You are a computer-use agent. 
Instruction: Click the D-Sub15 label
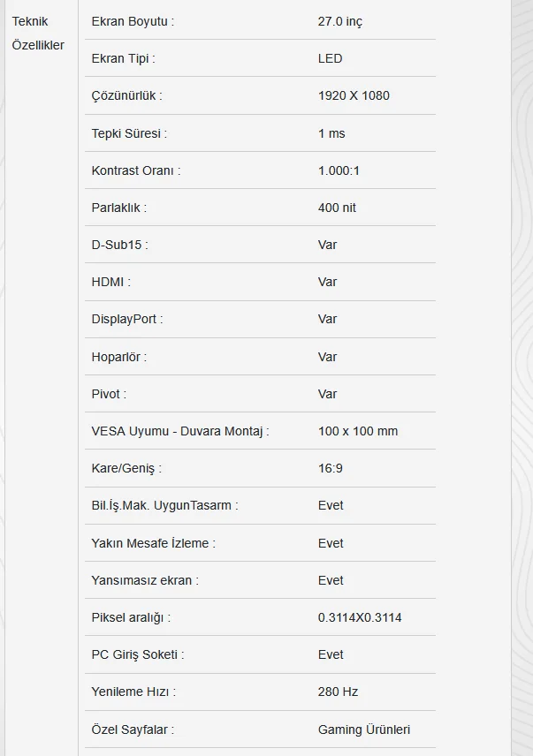coord(119,245)
